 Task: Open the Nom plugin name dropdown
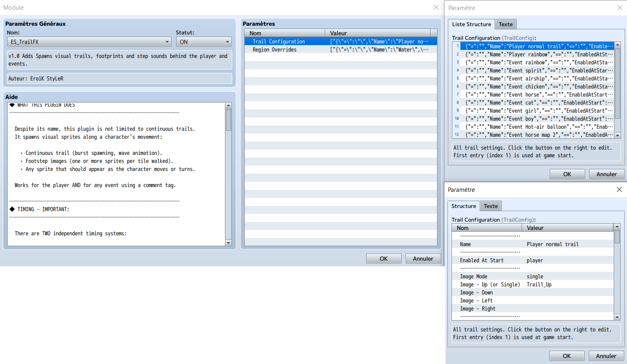[x=89, y=42]
